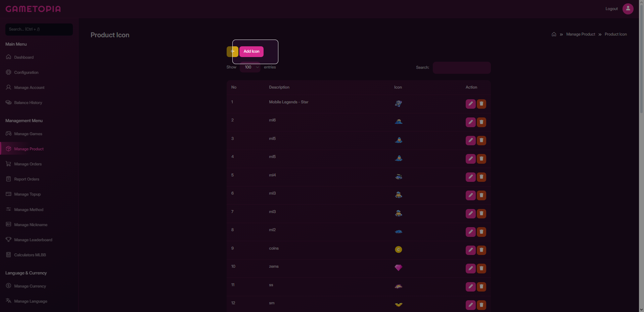Image resolution: width=644 pixels, height=312 pixels.
Task: Click the Logout link
Action: pyautogui.click(x=611, y=9)
